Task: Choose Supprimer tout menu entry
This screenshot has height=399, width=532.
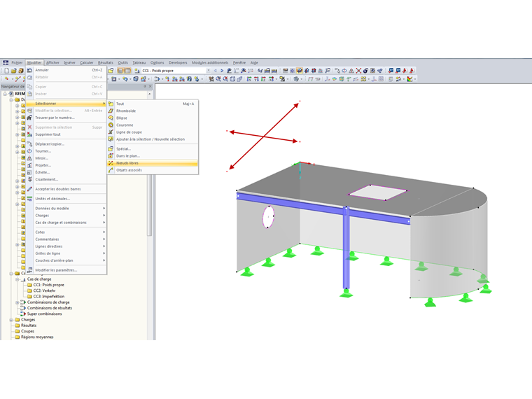Action: coord(66,134)
